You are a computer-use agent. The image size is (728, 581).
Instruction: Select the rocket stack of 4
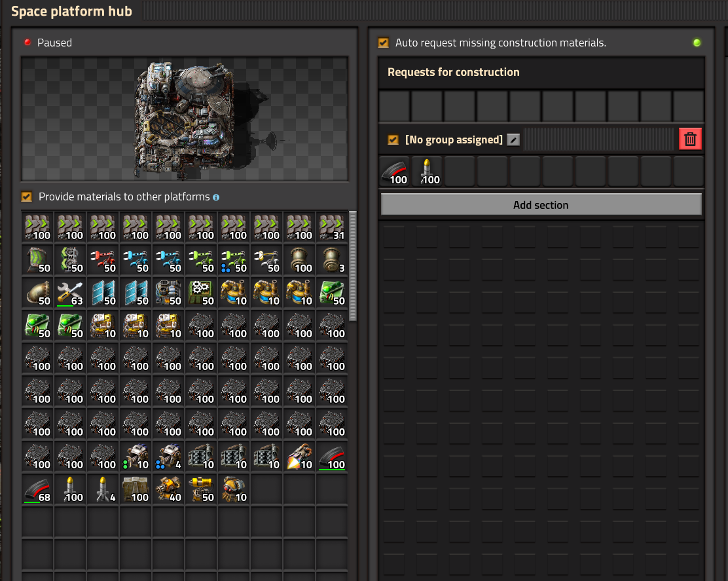(x=103, y=489)
